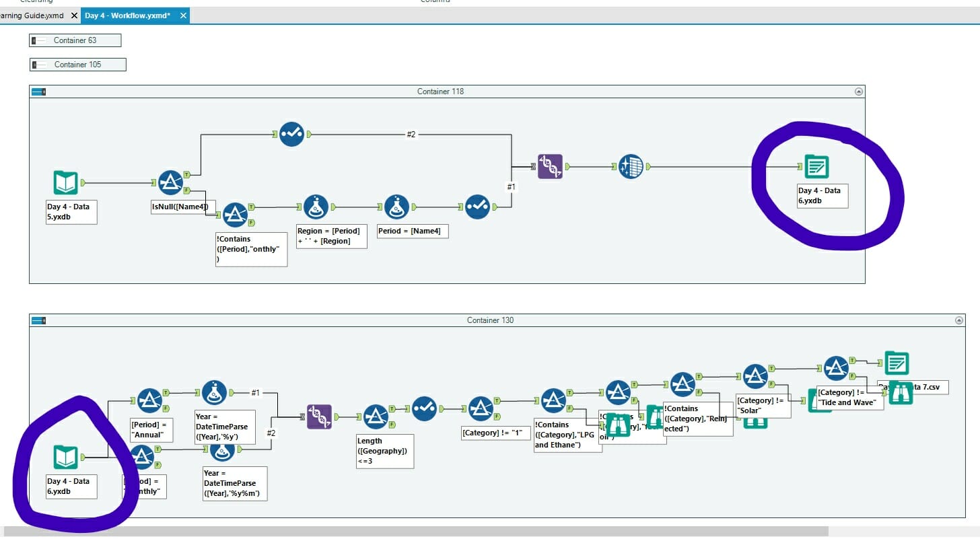The image size is (980, 541).
Task: Click the top Select tool in Container 118
Action: click(291, 134)
